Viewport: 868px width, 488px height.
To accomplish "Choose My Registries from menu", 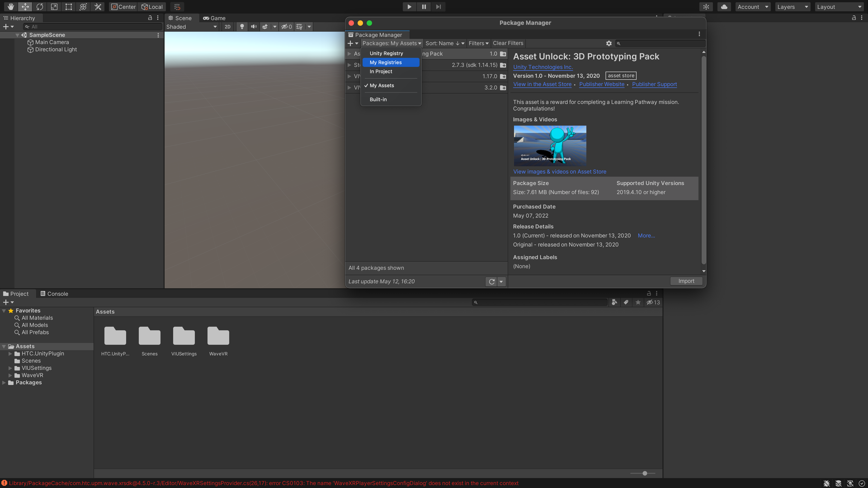I will pos(385,62).
